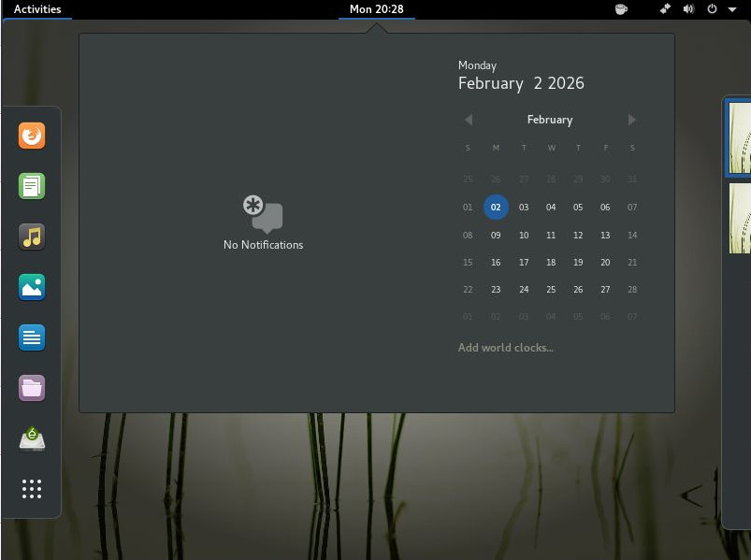Select February 14 in the calendar

[x=632, y=236]
